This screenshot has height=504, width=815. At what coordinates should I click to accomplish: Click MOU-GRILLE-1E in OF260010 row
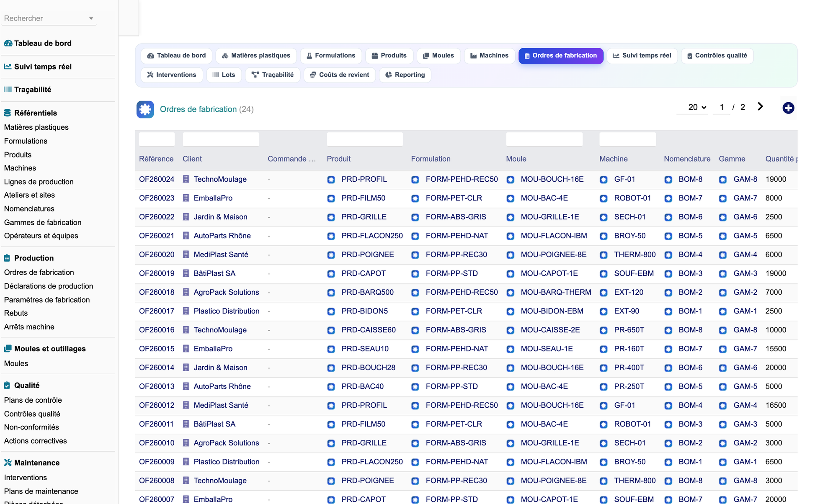[549, 443]
